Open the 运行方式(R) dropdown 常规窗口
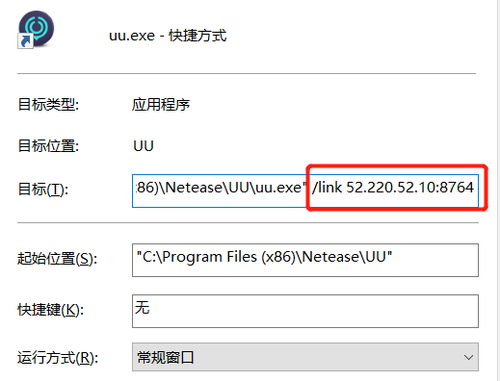Viewport: 500px width, 381px height. [305, 357]
